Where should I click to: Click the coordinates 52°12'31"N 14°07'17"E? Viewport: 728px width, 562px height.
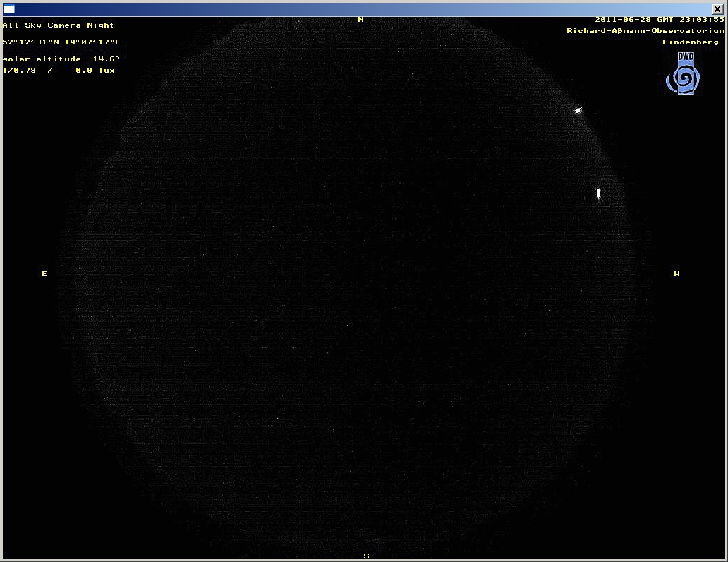[62, 42]
